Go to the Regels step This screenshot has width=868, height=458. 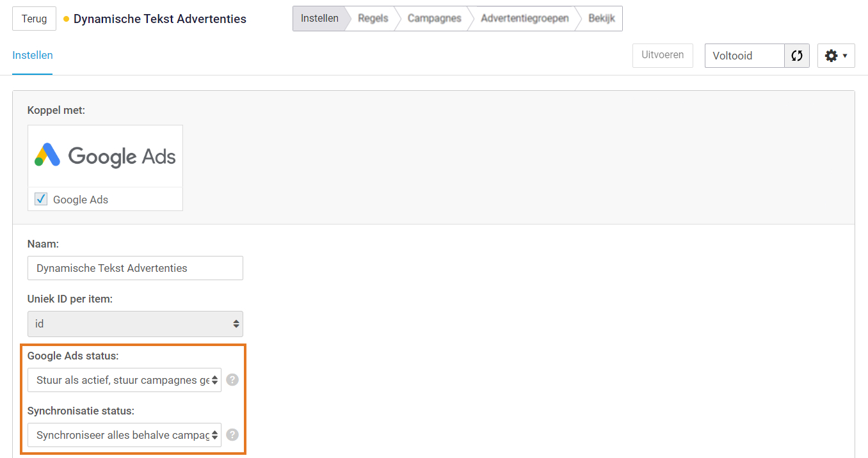pos(373,19)
